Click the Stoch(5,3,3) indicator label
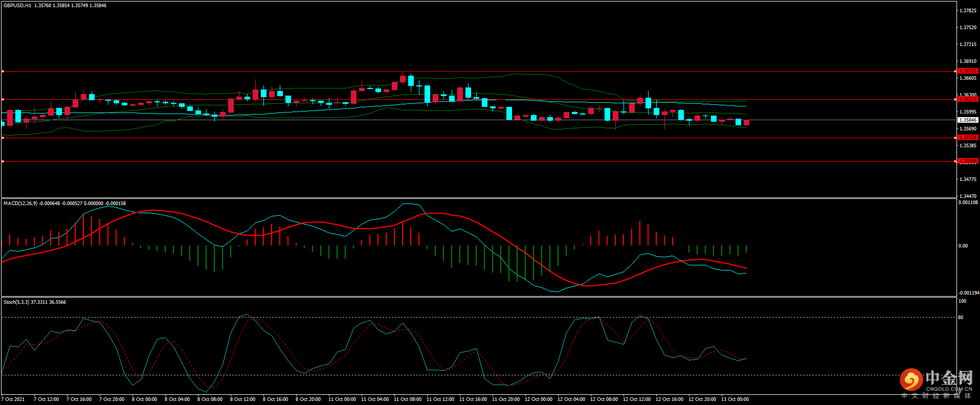This screenshot has width=980, height=405. click(16, 302)
